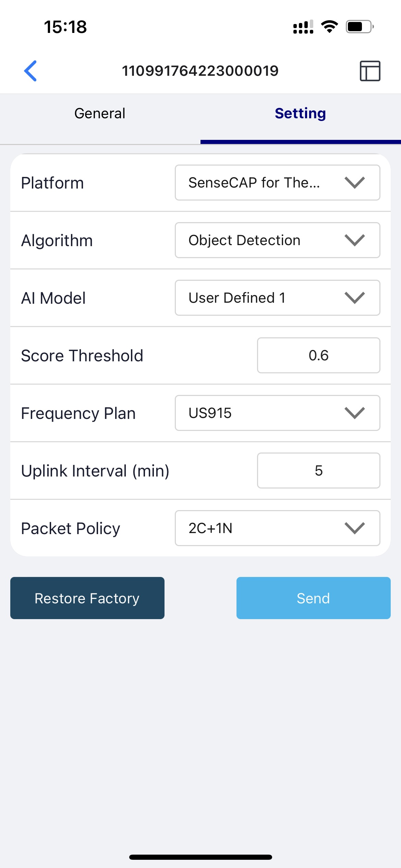
Task: Switch to the General tab
Action: [100, 113]
